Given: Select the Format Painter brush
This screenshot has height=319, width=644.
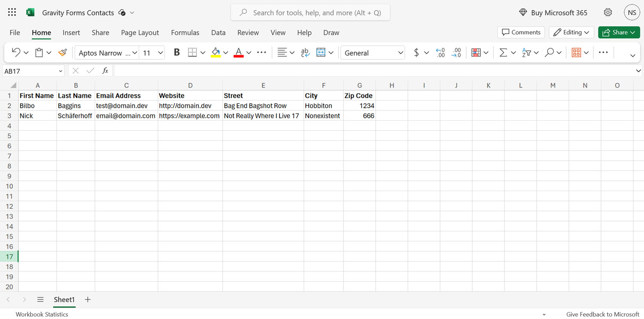Looking at the screenshot, I should [63, 52].
